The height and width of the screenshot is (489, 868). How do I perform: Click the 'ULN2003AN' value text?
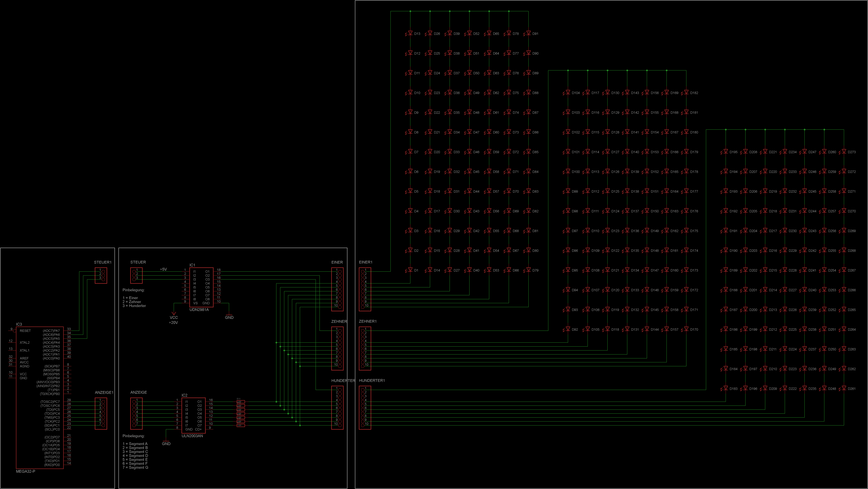192,436
